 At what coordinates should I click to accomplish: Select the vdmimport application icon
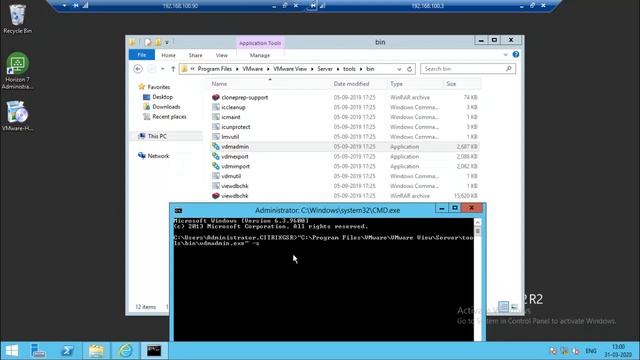(216, 166)
